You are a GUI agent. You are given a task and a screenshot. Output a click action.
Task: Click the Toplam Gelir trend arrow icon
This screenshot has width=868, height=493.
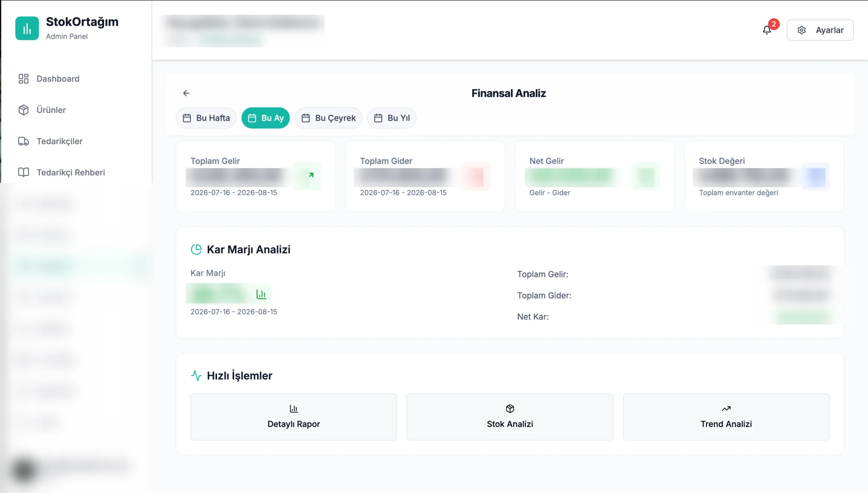coord(311,175)
